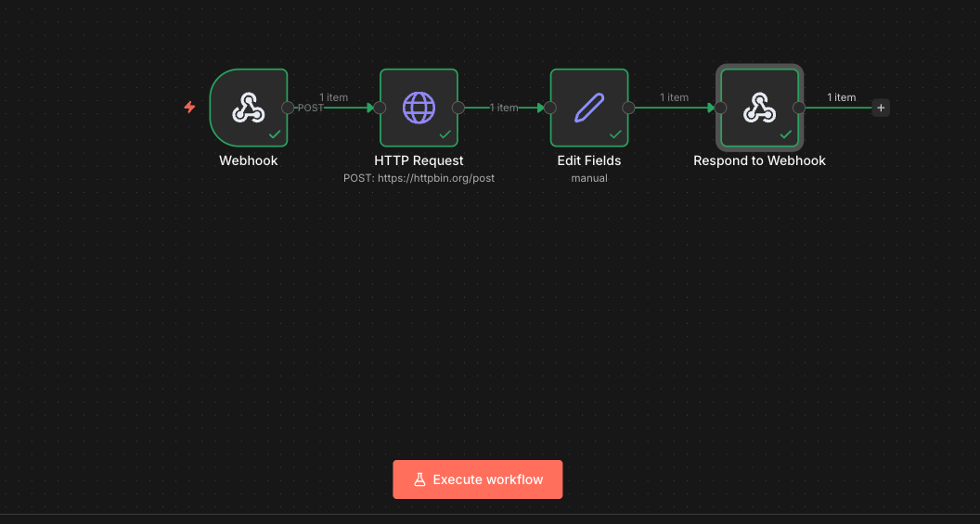Click the HTTP Request node's input connector
This screenshot has width=980, height=524.
point(380,108)
